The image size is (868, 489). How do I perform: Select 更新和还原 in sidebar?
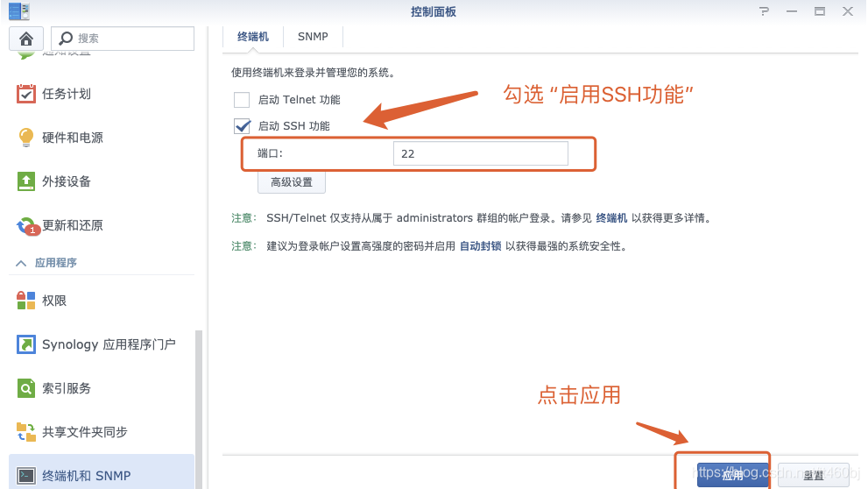[x=73, y=225]
